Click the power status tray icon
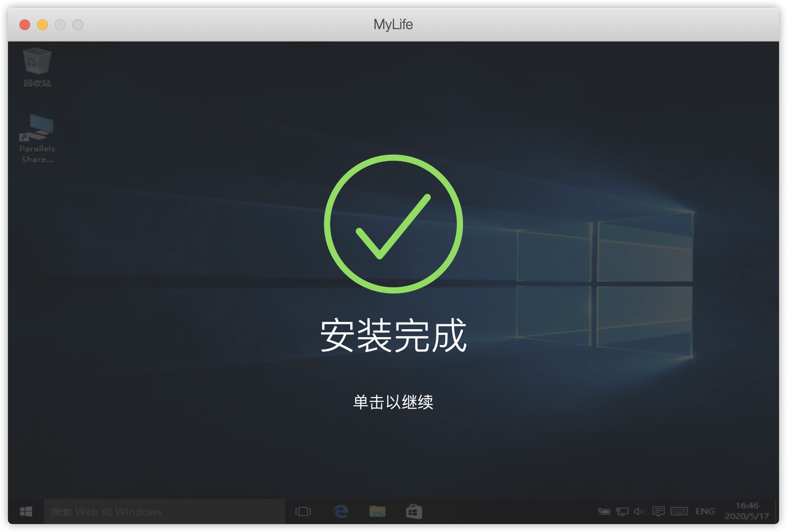Viewport: 787px width, 532px height. pos(604,511)
